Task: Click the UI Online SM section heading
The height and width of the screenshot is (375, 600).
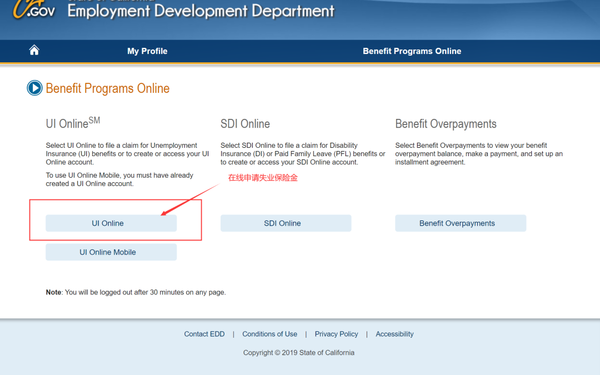Action: click(73, 123)
